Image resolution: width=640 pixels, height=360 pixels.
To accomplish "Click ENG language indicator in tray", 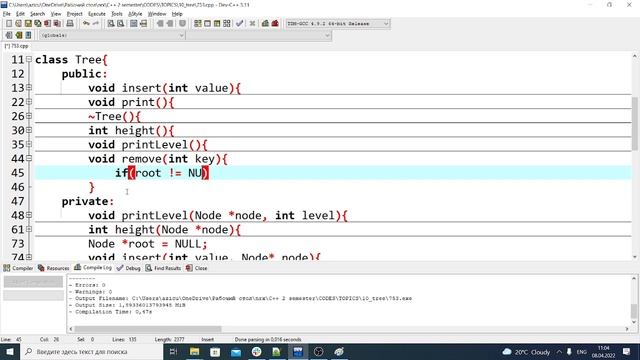I will point(582,351).
